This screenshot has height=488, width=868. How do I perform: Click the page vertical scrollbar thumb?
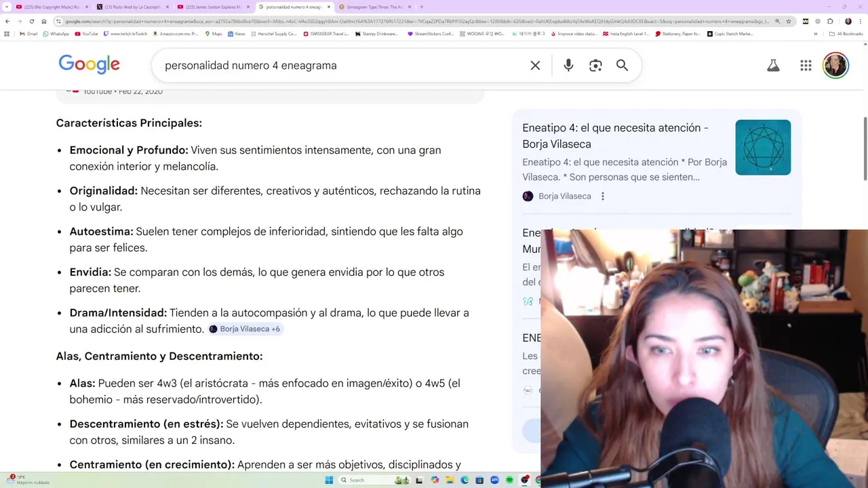(x=865, y=149)
